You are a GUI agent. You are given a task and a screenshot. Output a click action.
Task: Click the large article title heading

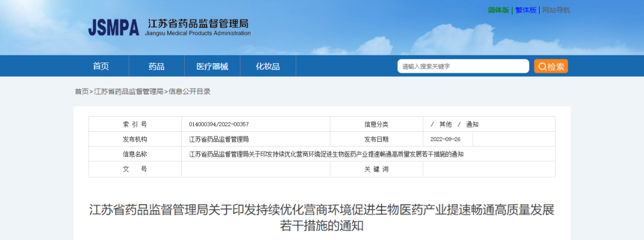(321, 217)
